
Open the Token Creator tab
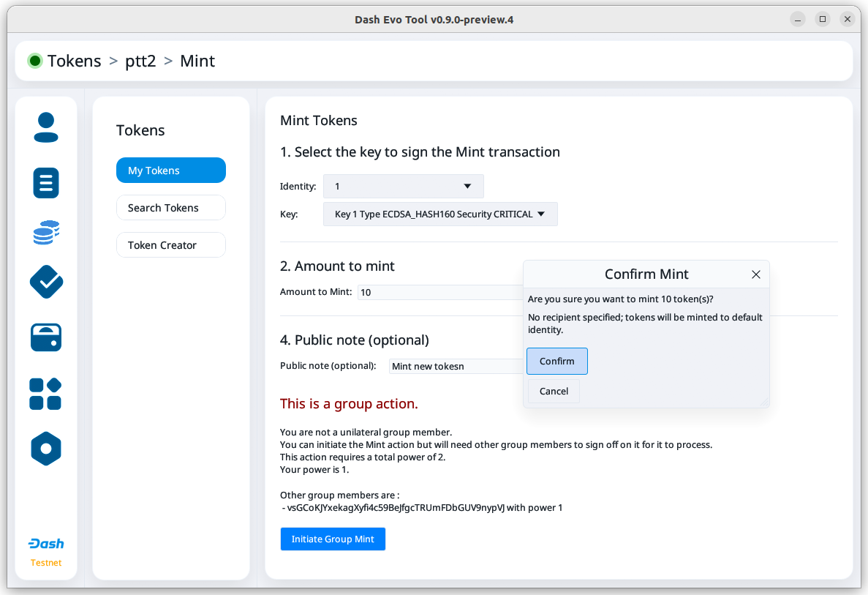171,245
